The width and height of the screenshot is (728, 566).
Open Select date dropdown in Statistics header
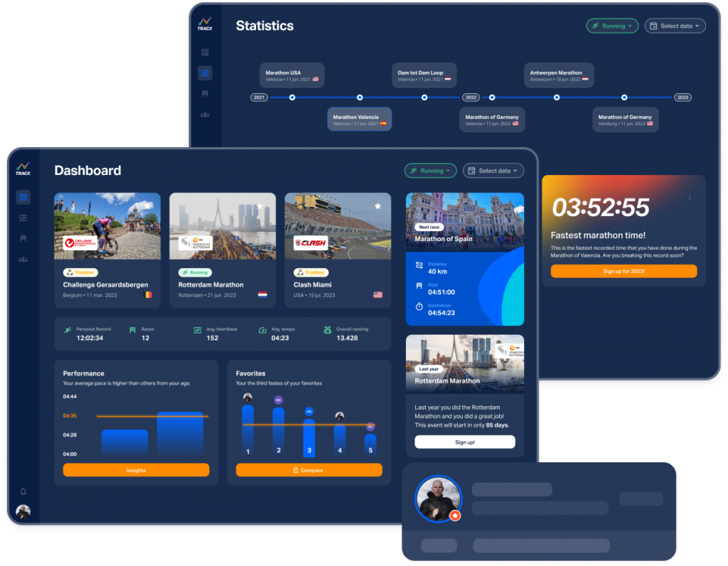click(x=675, y=26)
